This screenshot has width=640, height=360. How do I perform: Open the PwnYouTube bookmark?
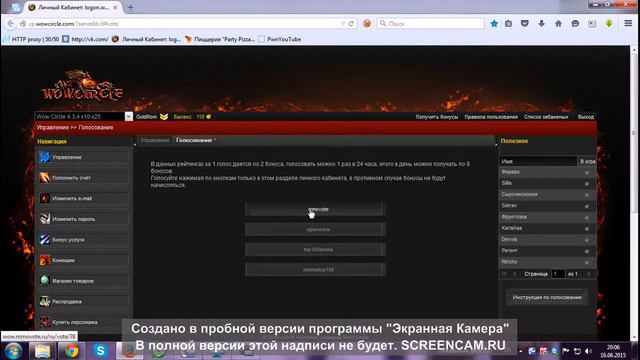280,39
